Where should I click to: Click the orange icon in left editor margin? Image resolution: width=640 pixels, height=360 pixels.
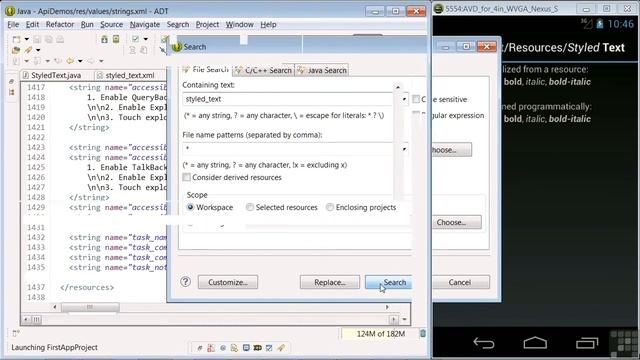click(x=11, y=93)
